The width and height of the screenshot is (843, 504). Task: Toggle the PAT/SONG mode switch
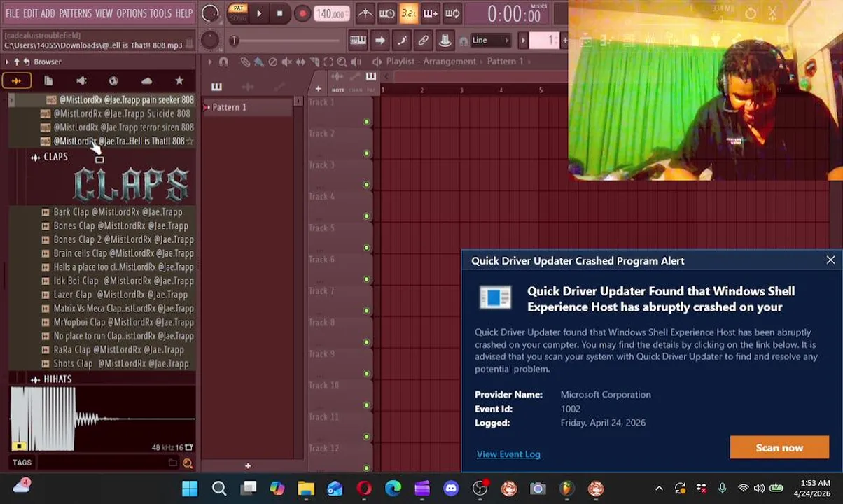(x=238, y=13)
